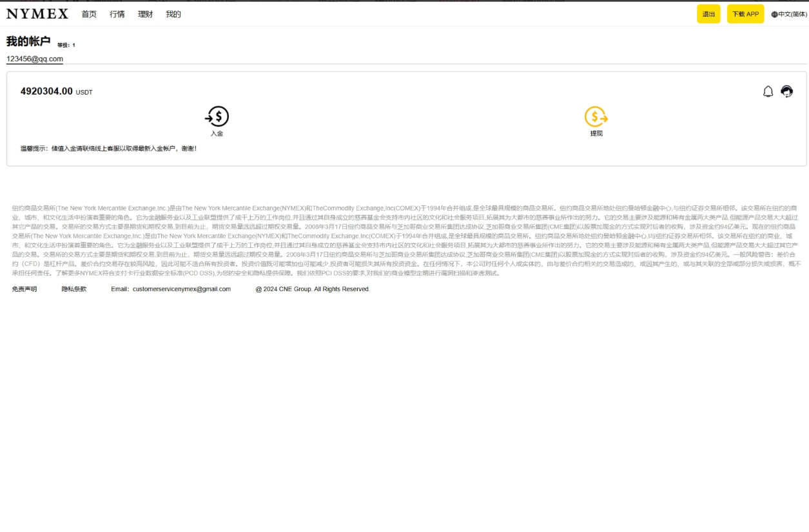Image resolution: width=809 pixels, height=532 pixels.
Task: Click the 提现 text label
Action: pos(596,133)
